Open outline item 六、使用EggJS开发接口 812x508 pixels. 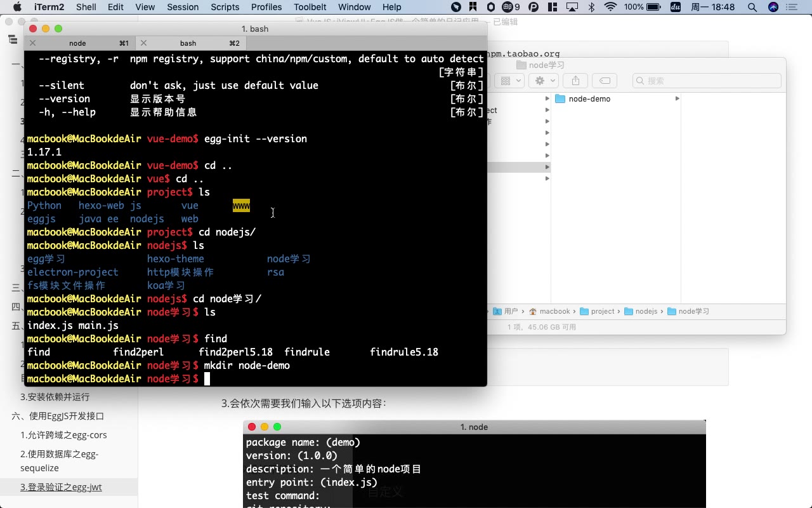[58, 416]
